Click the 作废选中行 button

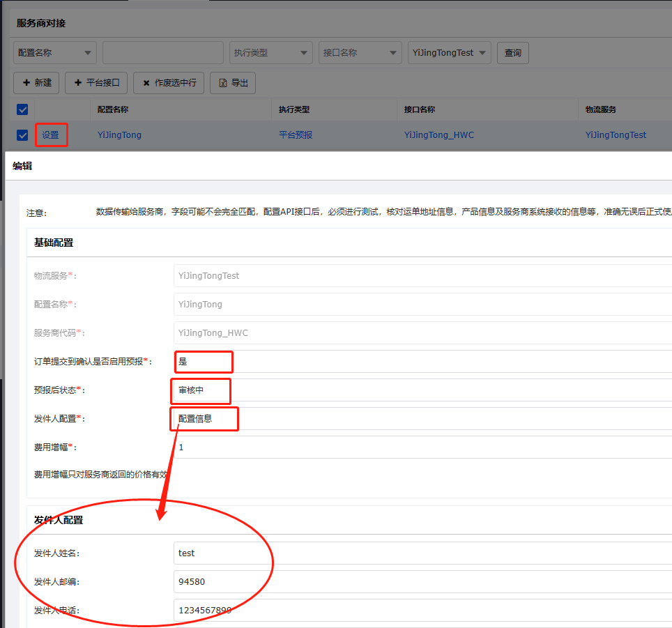(x=169, y=83)
